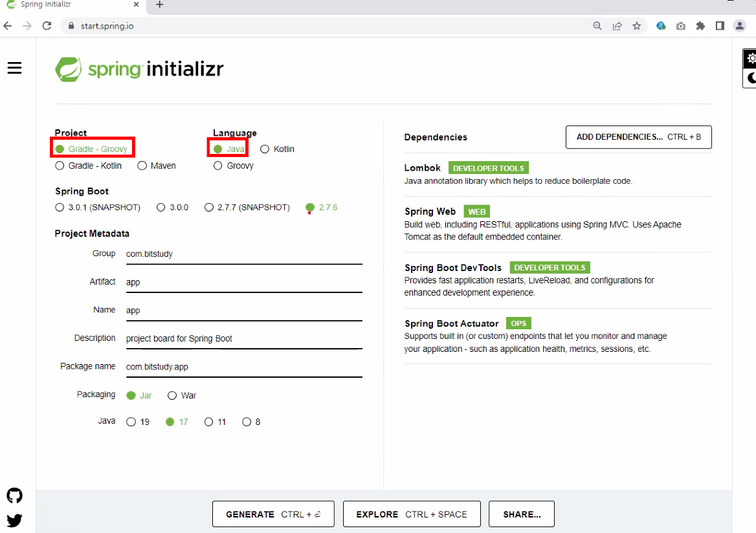Image resolution: width=756 pixels, height=533 pixels.
Task: Select Groovy language
Action: click(x=234, y=166)
